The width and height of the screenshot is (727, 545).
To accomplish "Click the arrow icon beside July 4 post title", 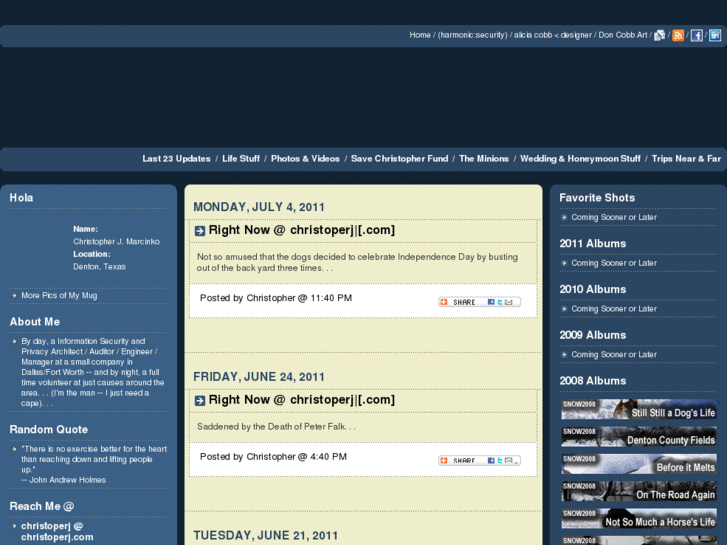I will [200, 231].
